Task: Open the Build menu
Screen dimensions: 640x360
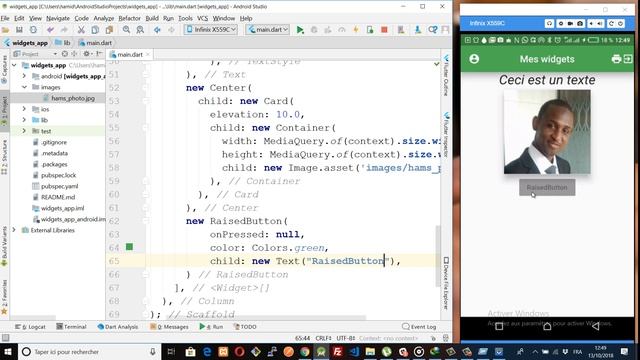Action: tap(152, 18)
